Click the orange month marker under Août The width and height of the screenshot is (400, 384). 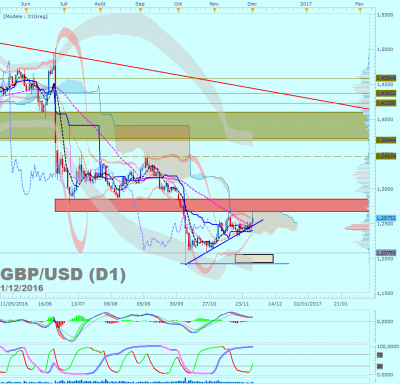point(100,10)
